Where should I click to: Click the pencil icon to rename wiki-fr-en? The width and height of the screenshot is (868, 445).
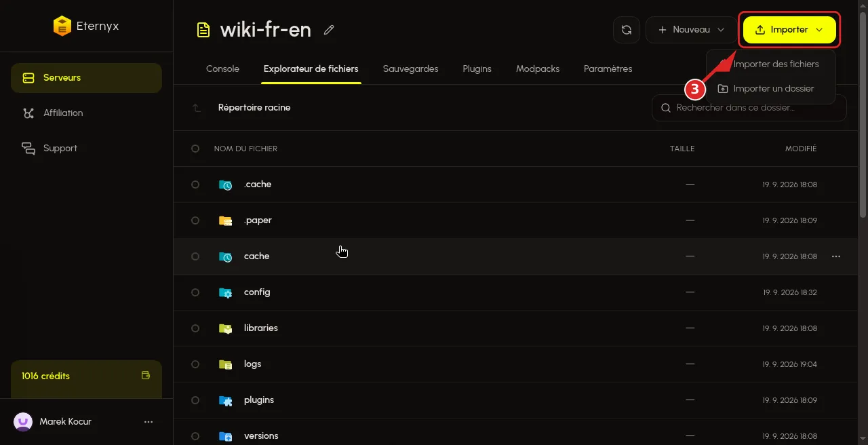click(x=329, y=30)
